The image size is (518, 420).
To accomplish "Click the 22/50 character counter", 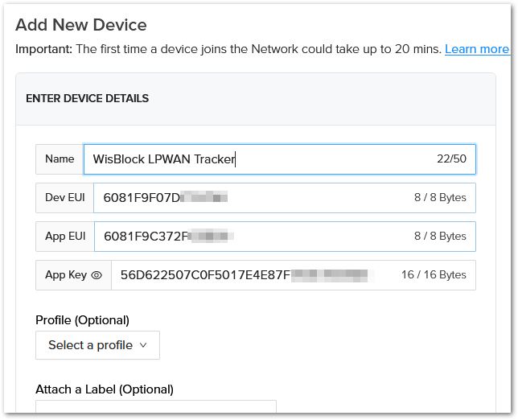I will 451,159.
